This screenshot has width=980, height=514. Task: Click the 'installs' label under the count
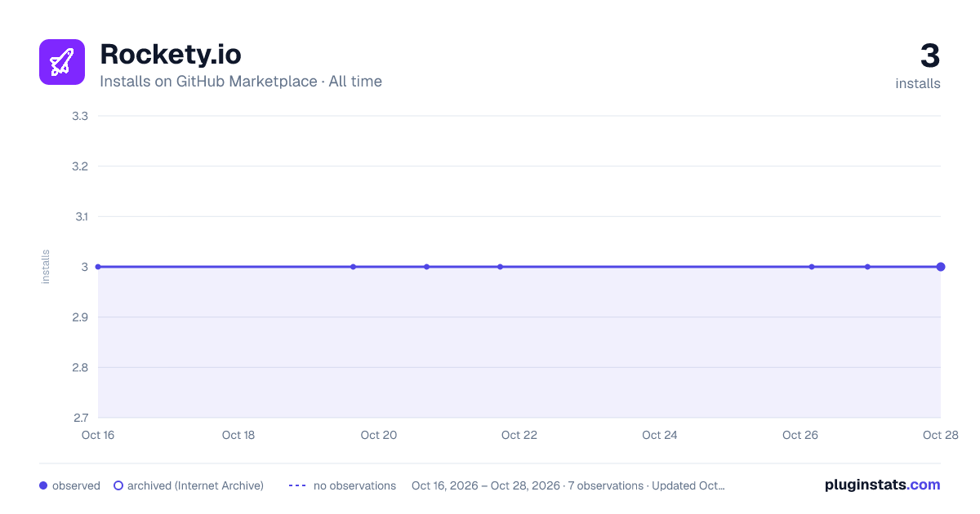pos(918,83)
